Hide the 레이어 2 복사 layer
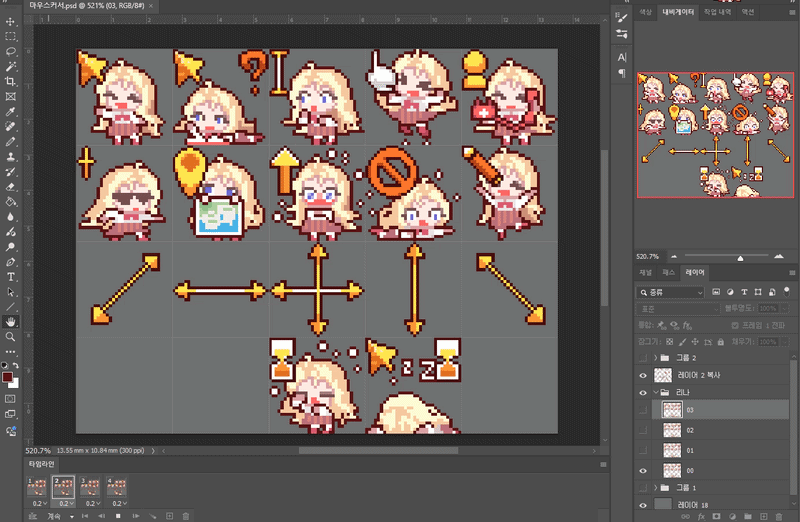The height and width of the screenshot is (522, 800). [643, 375]
